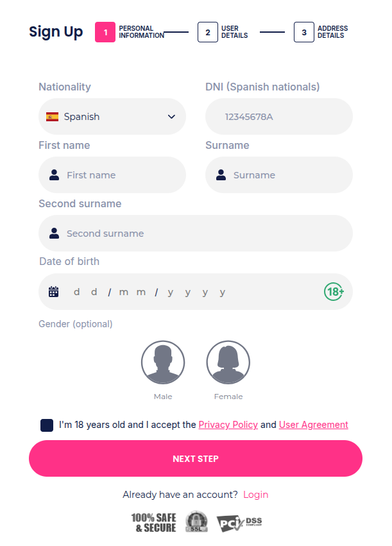Viewport: 392px width, 546px height.
Task: Tick the 18 years old agreement checkbox
Action: (47, 425)
